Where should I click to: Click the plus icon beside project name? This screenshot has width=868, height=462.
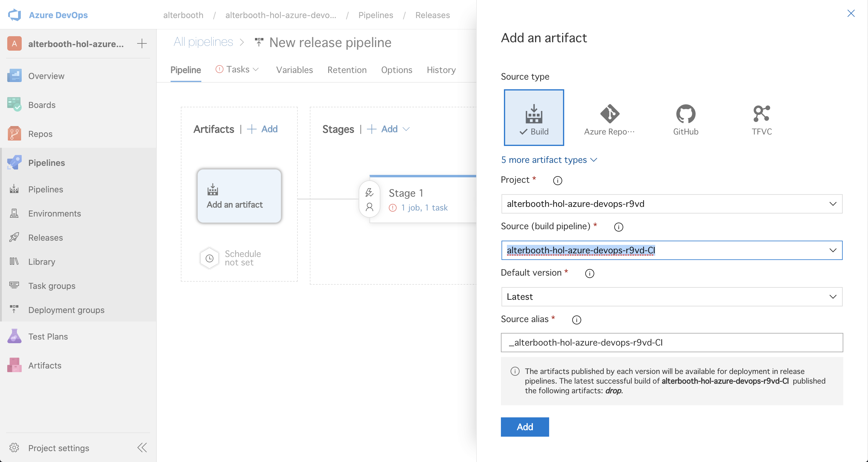click(142, 43)
